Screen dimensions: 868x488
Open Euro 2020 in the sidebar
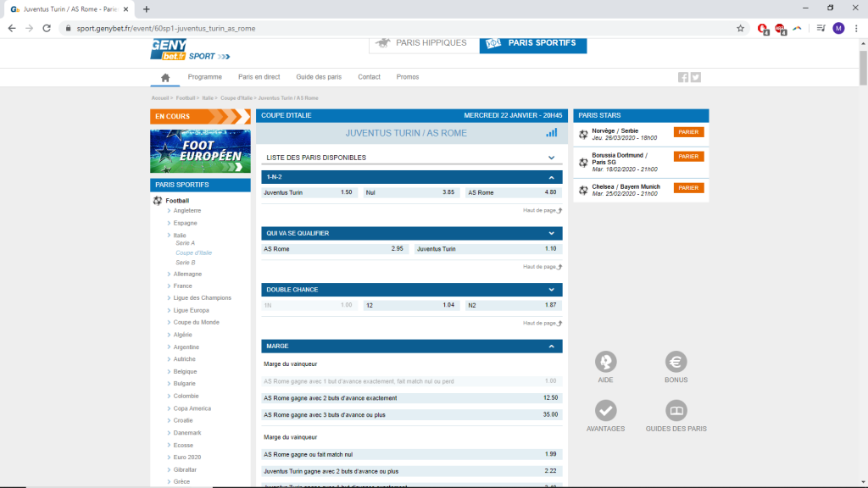[187, 457]
